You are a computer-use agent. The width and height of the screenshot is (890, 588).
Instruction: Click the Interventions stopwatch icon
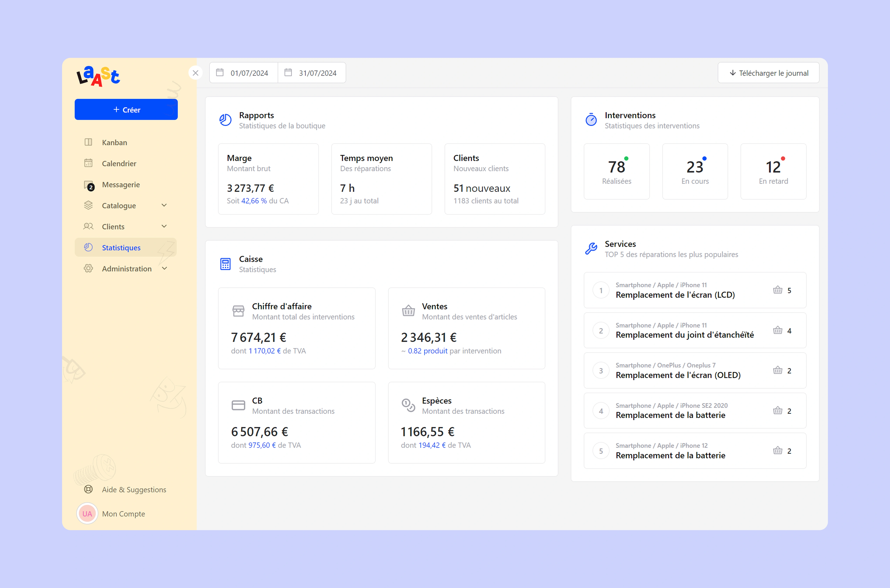coord(591,120)
